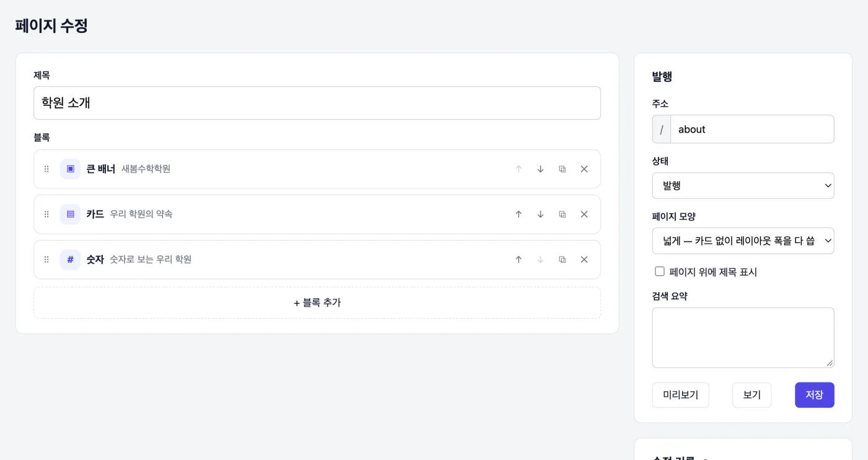Screen dimensions: 868x460
Task: Duplicate the 카드 block
Action: pyautogui.click(x=562, y=215)
